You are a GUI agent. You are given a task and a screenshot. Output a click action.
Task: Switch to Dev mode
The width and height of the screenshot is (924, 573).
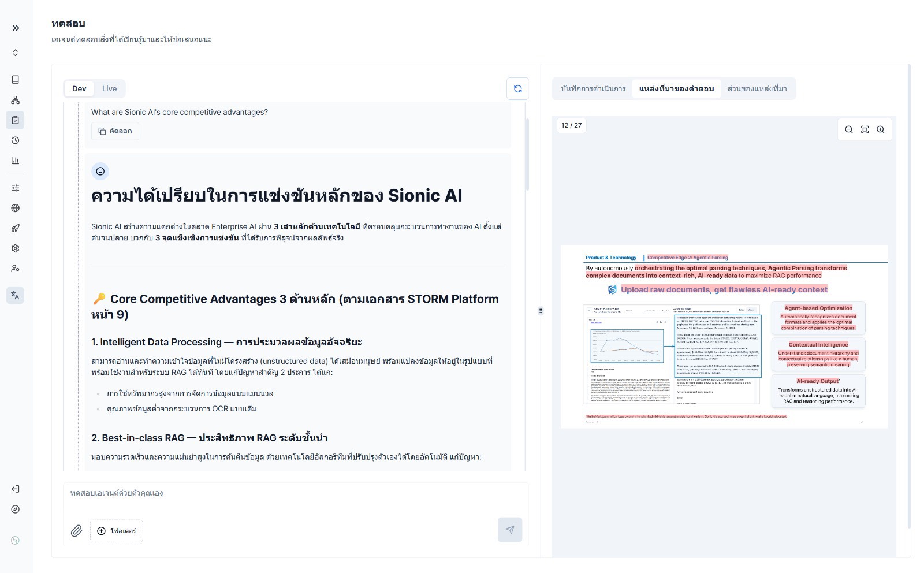(x=79, y=88)
